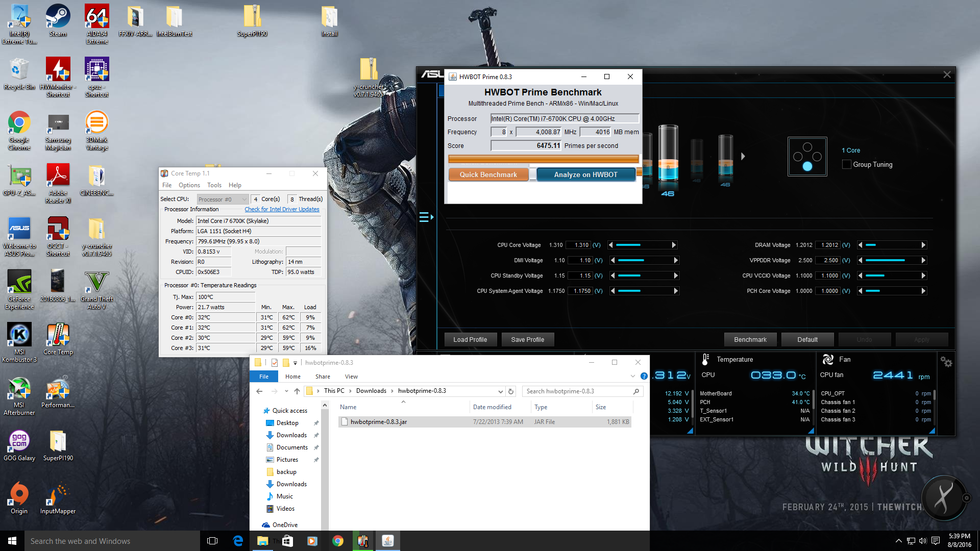Open Adobe Reader XI desktop icon

coord(58,183)
